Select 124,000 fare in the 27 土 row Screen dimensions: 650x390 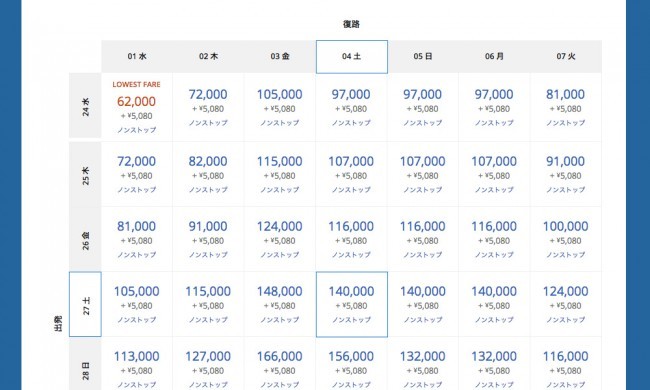[x=566, y=304]
